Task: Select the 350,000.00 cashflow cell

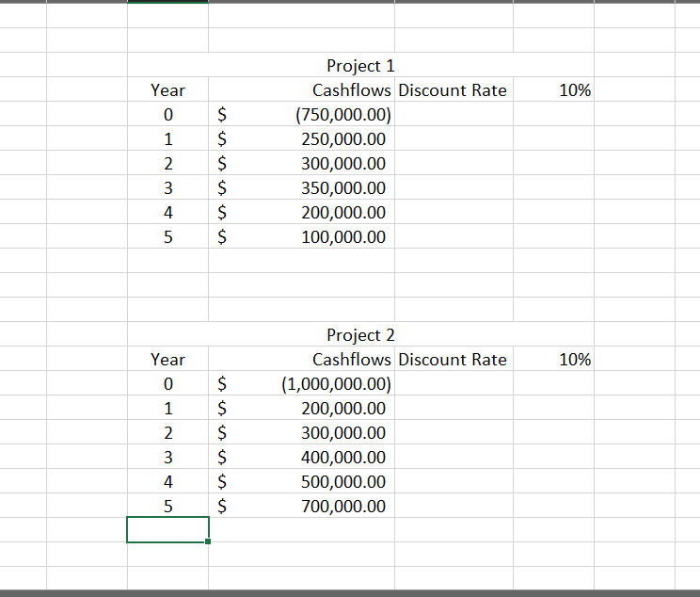Action: (301, 187)
